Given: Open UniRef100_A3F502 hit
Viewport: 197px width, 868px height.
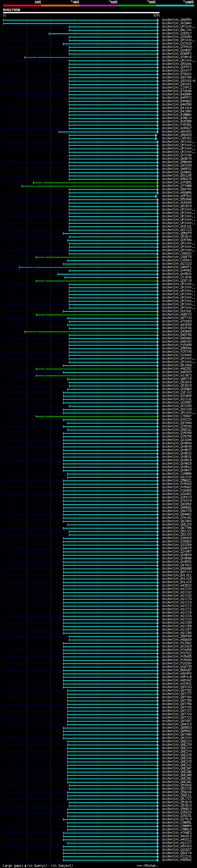Looking at the screenshot, I should pyautogui.click(x=177, y=196).
